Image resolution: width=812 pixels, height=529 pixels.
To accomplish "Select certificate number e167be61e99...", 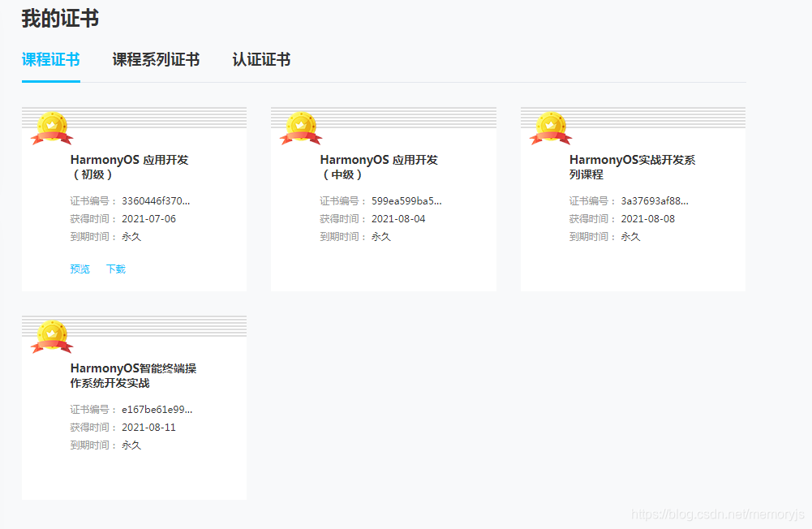I will click(x=157, y=410).
